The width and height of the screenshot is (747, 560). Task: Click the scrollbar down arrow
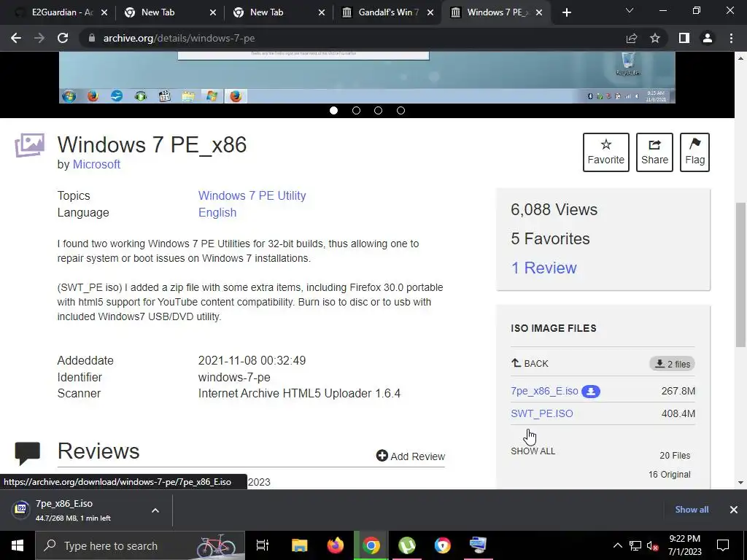(741, 483)
